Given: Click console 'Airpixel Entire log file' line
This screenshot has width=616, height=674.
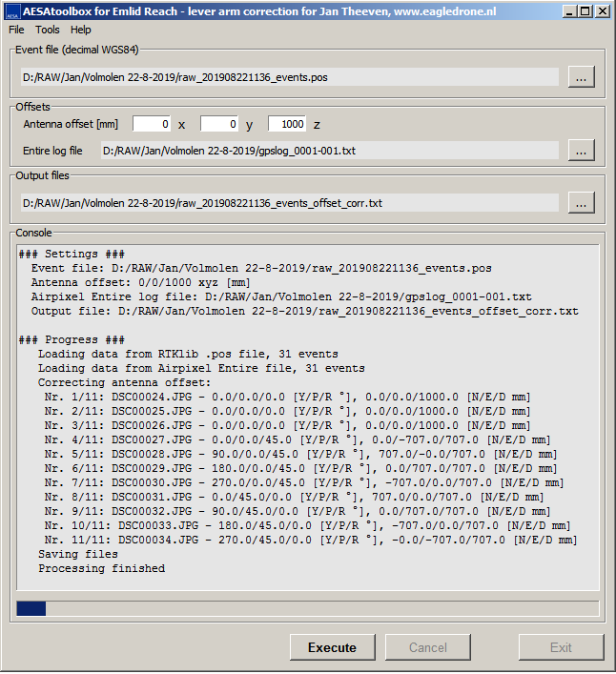Looking at the screenshot, I should (281, 296).
